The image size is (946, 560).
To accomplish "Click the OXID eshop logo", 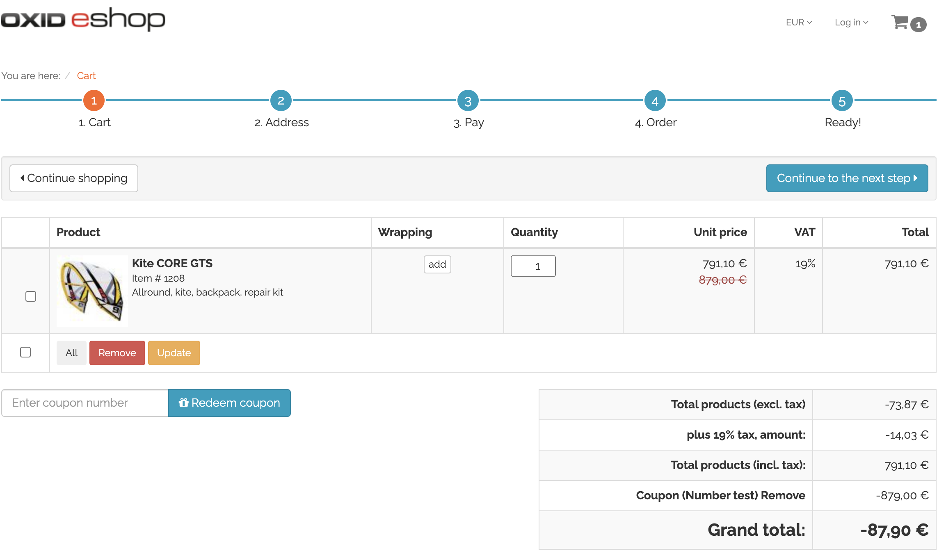I will point(83,19).
